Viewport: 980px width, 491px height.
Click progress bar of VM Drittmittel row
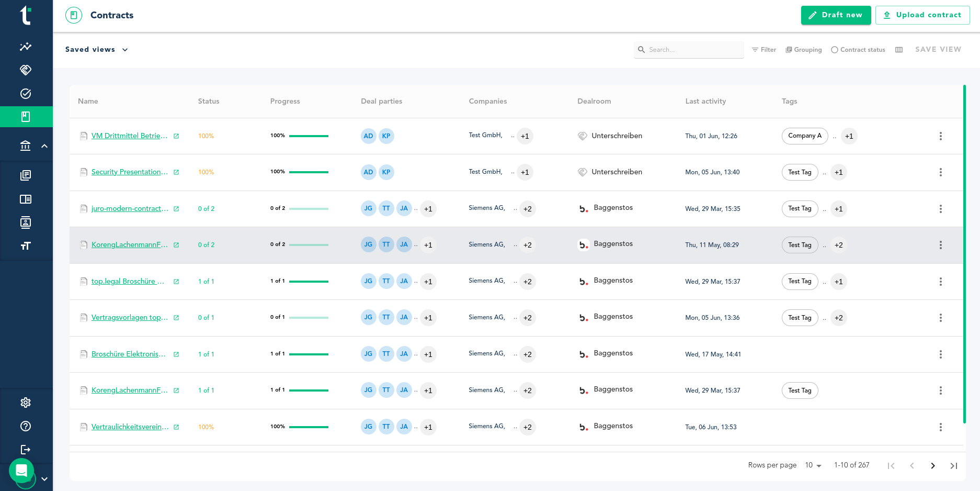(309, 136)
